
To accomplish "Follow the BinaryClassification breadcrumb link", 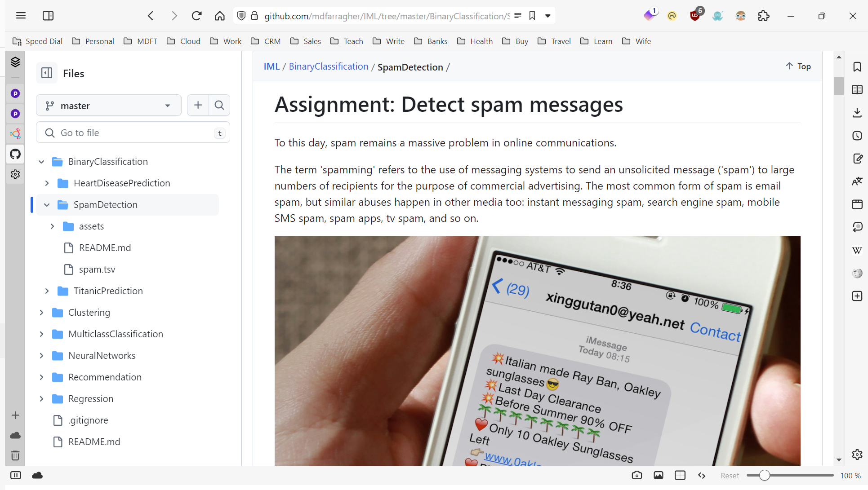I will tap(328, 66).
